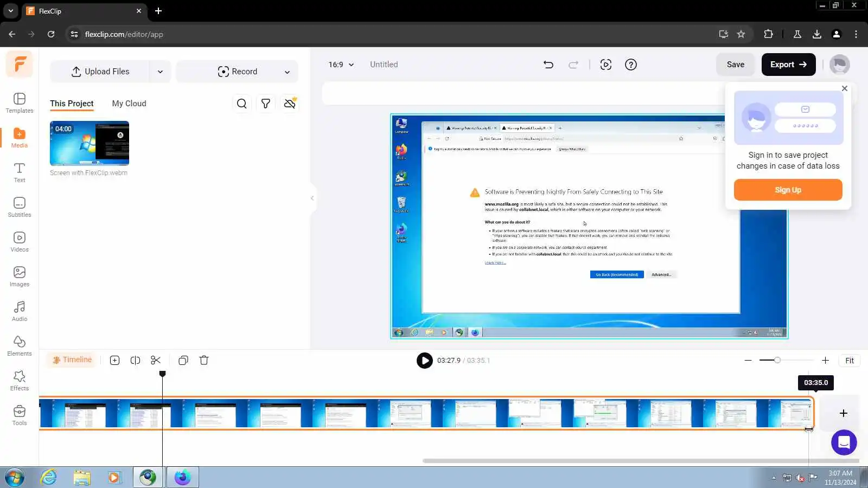The height and width of the screenshot is (488, 868).
Task: Open Chrome downloads icon
Action: (817, 34)
